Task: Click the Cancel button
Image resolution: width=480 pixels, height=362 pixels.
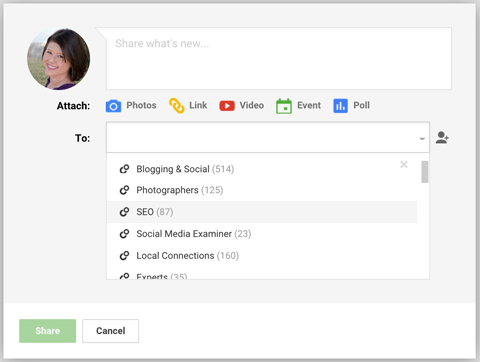Action: [111, 331]
